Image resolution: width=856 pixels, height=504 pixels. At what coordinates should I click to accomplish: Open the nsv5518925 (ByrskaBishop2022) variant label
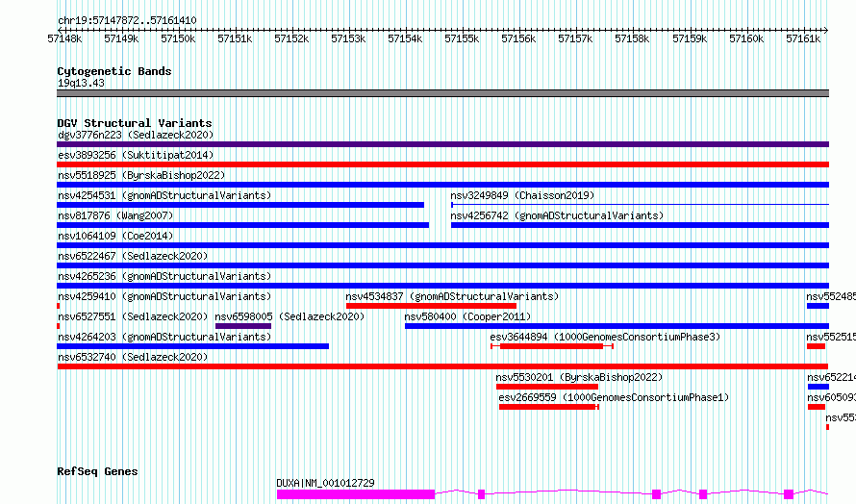pyautogui.click(x=141, y=175)
